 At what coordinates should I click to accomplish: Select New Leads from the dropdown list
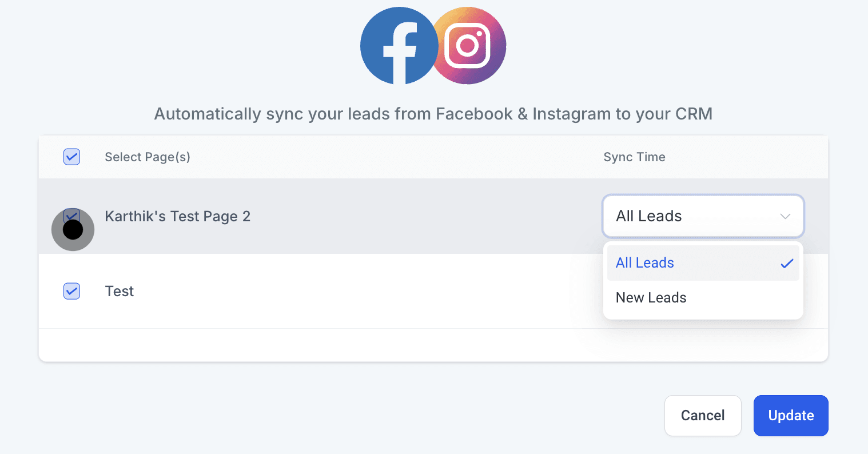tap(651, 298)
